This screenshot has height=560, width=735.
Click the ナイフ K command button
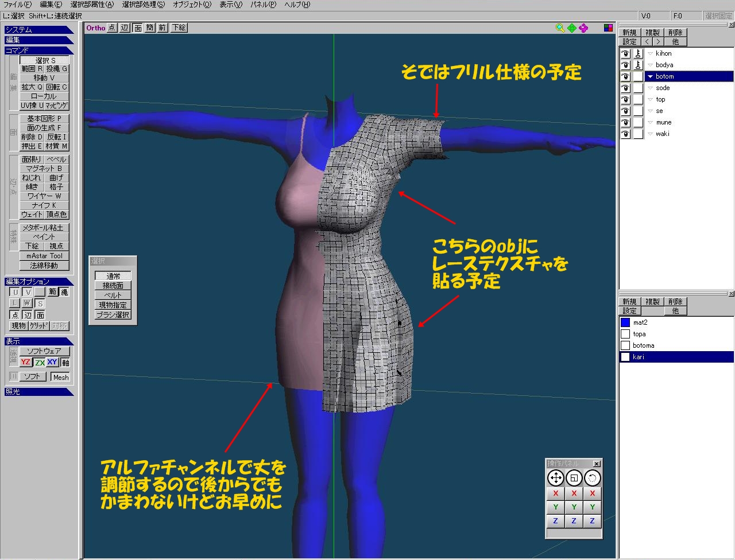(44, 205)
